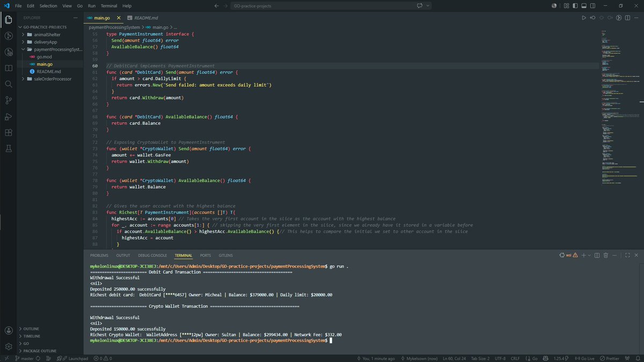The width and height of the screenshot is (644, 362).
Task: Switch to the Problems panel tab
Action: tap(99, 255)
